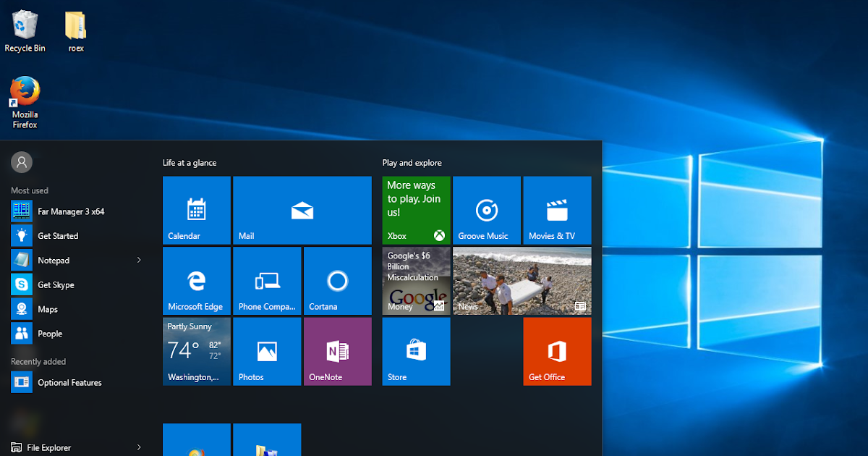Launch the Photos app tile
Screen dimensions: 868x456
tap(267, 351)
